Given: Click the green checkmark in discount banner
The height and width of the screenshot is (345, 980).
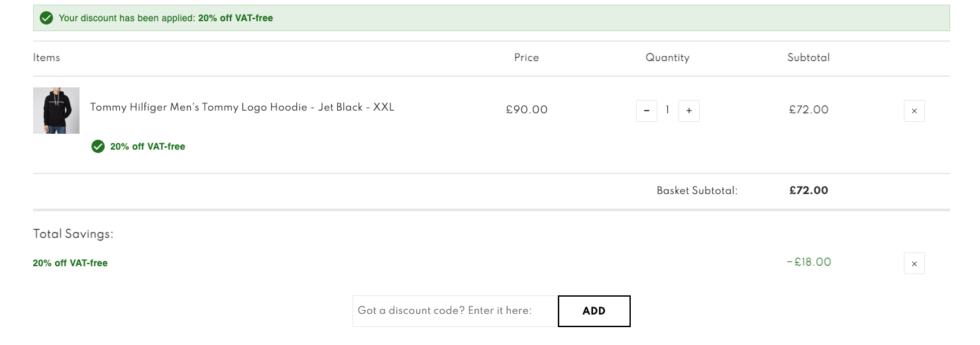Looking at the screenshot, I should point(46,18).
